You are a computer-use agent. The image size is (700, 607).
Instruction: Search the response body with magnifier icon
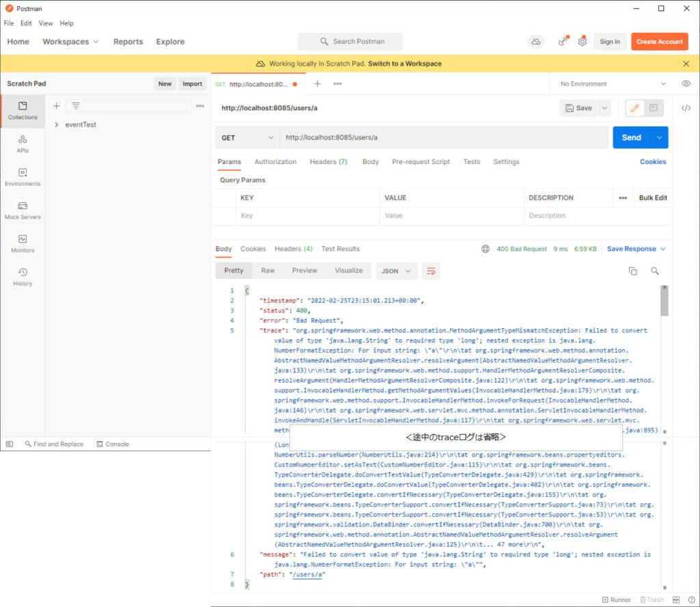click(655, 271)
